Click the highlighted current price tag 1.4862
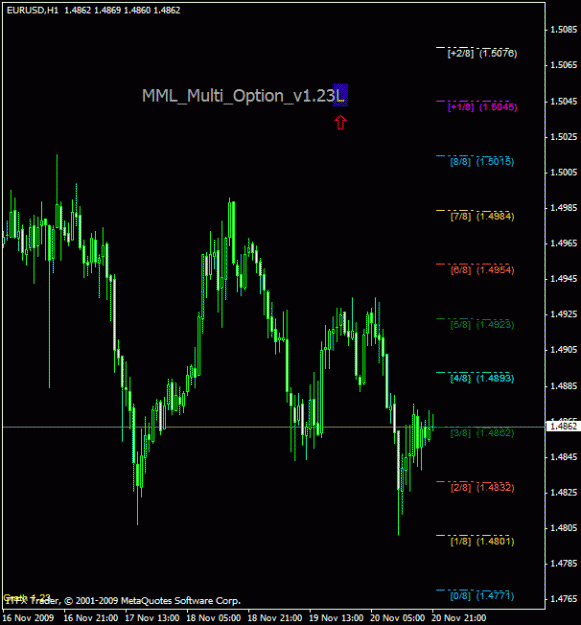 pyautogui.click(x=563, y=426)
